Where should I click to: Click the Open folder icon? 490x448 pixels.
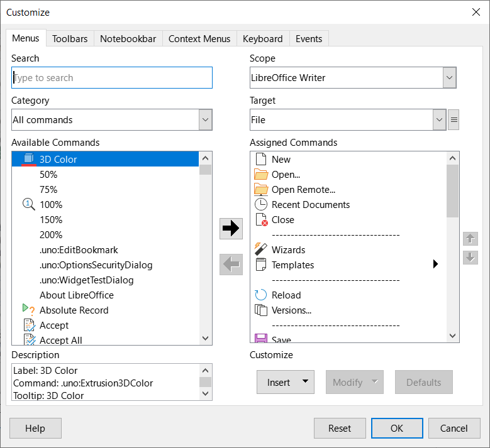[261, 174]
